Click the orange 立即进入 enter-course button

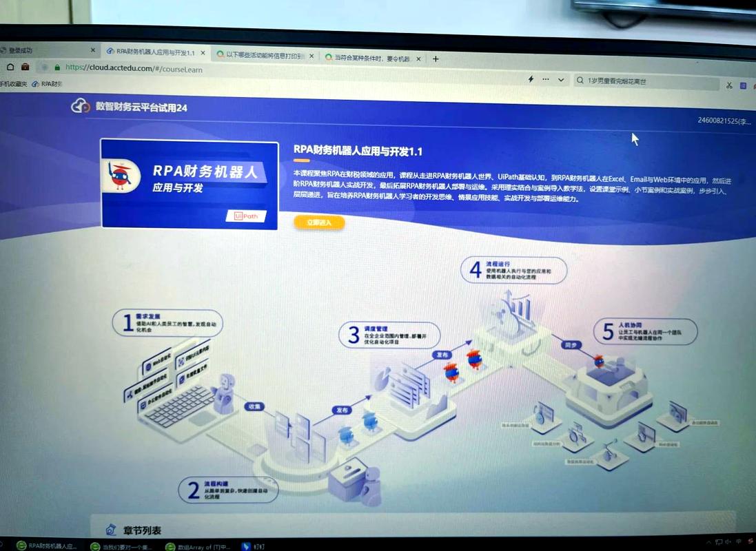pyautogui.click(x=319, y=222)
